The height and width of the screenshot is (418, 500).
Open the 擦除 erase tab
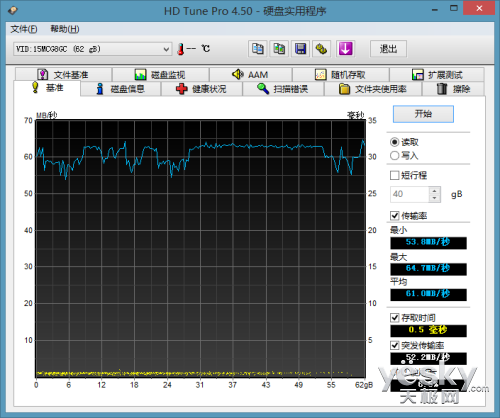coord(453,89)
